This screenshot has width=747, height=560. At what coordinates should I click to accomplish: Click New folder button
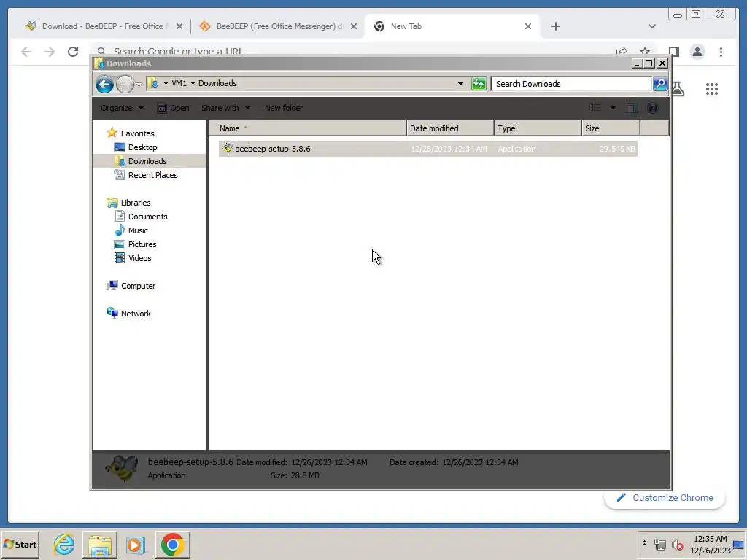pyautogui.click(x=284, y=108)
